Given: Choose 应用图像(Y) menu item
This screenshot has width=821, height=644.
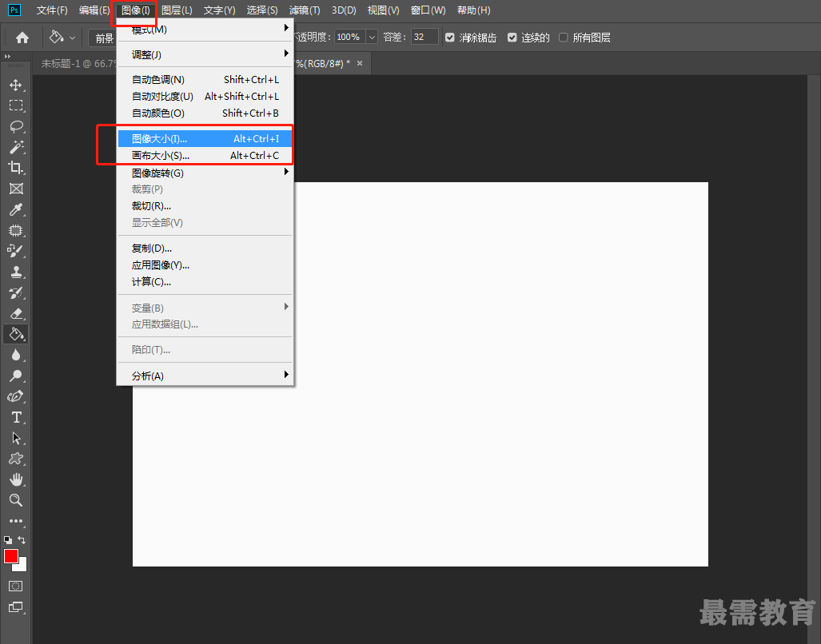Looking at the screenshot, I should [x=204, y=264].
